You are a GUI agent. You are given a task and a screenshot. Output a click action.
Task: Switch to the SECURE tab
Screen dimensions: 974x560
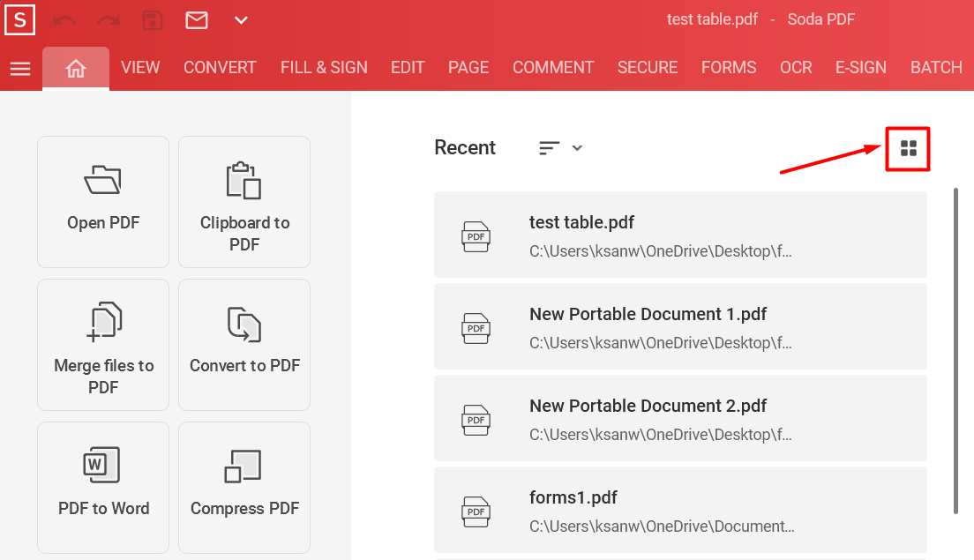[648, 67]
